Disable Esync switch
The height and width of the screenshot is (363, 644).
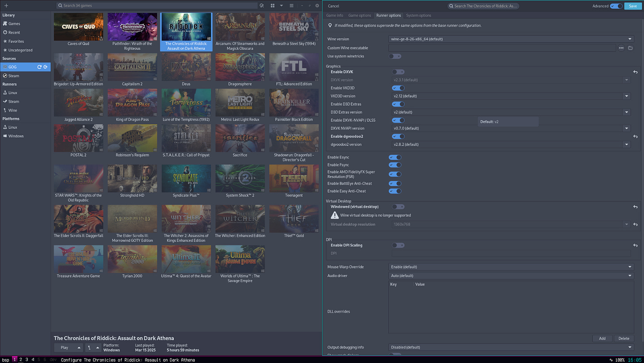pos(395,157)
